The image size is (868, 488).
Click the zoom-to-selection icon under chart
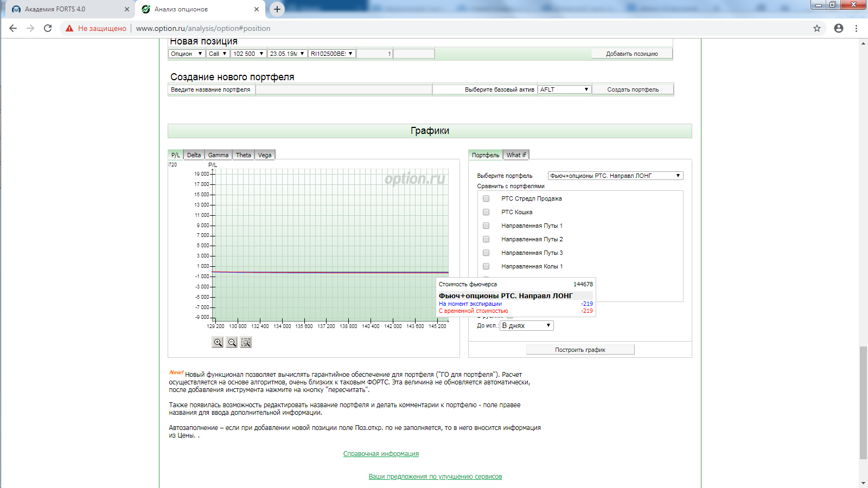246,342
